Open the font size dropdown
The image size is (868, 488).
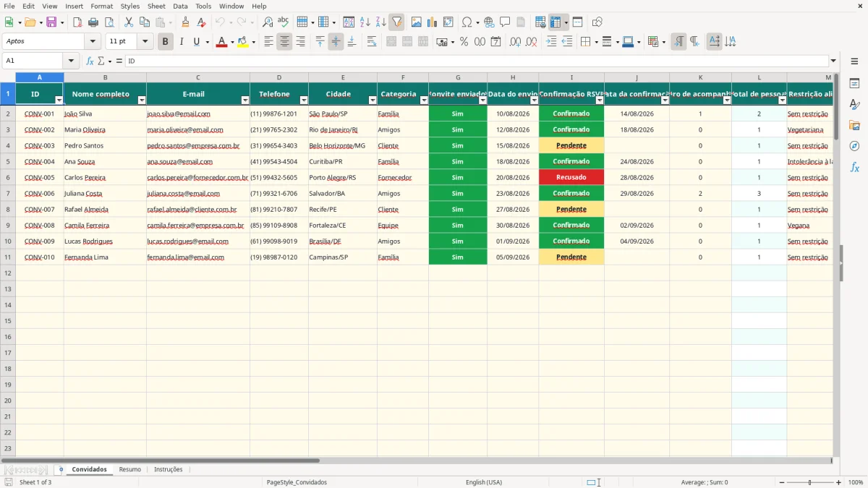click(145, 42)
